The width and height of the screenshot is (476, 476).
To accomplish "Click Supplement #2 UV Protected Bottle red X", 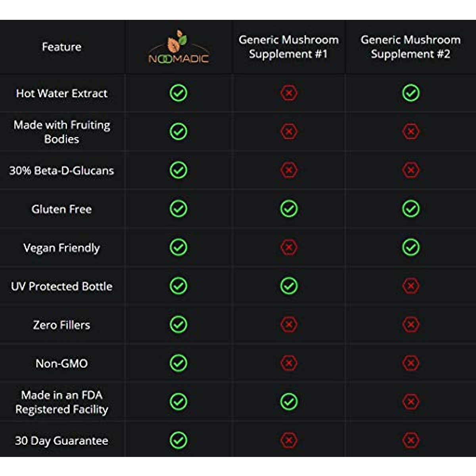I will pyautogui.click(x=411, y=286).
